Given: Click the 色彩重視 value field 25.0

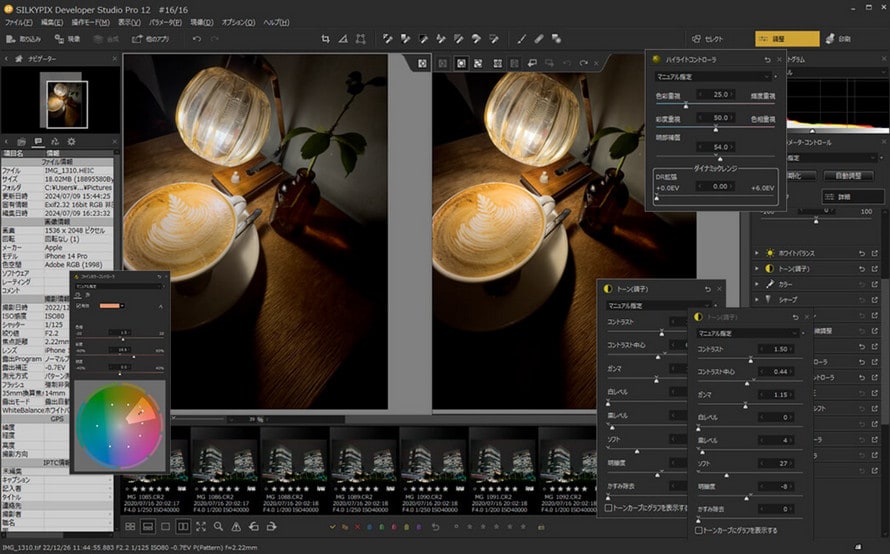Looking at the screenshot, I should (716, 94).
